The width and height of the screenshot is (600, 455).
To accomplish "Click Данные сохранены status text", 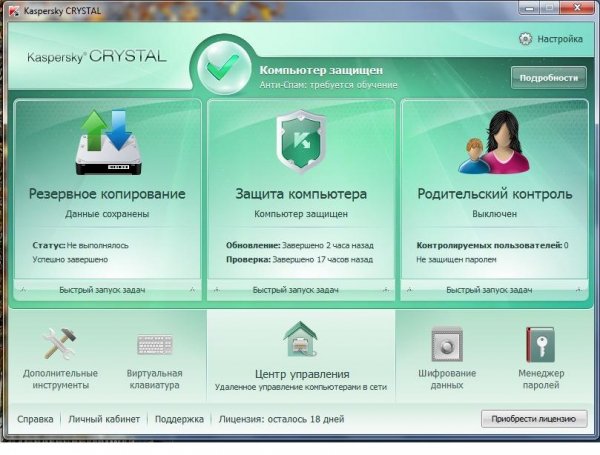I will (107, 214).
